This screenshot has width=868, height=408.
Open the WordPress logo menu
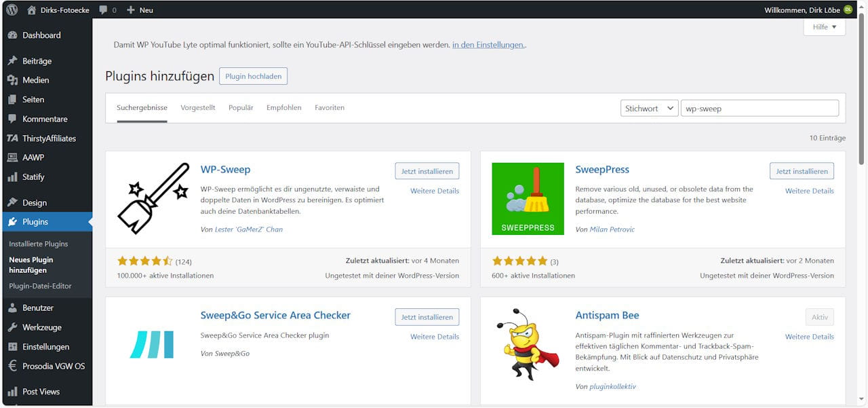coord(12,10)
